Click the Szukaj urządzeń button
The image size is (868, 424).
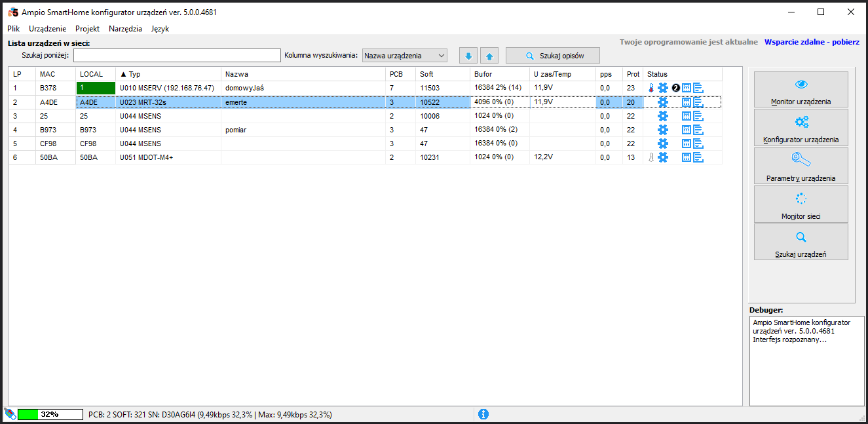pyautogui.click(x=801, y=242)
